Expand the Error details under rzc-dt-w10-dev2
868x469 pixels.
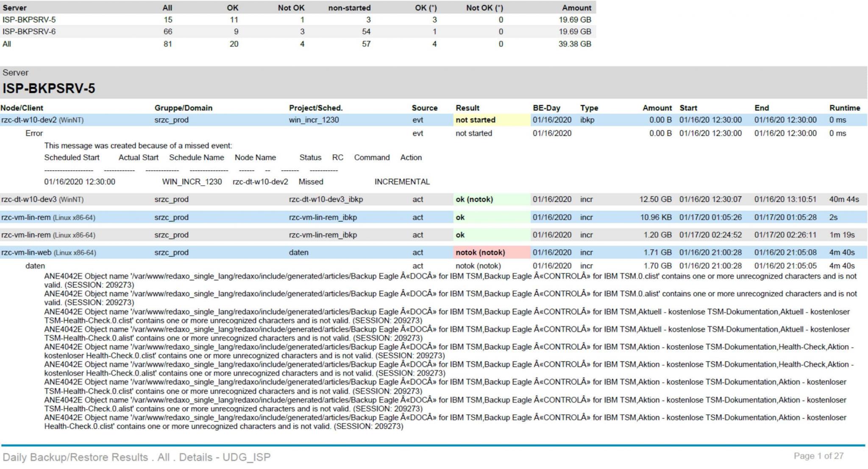(34, 133)
